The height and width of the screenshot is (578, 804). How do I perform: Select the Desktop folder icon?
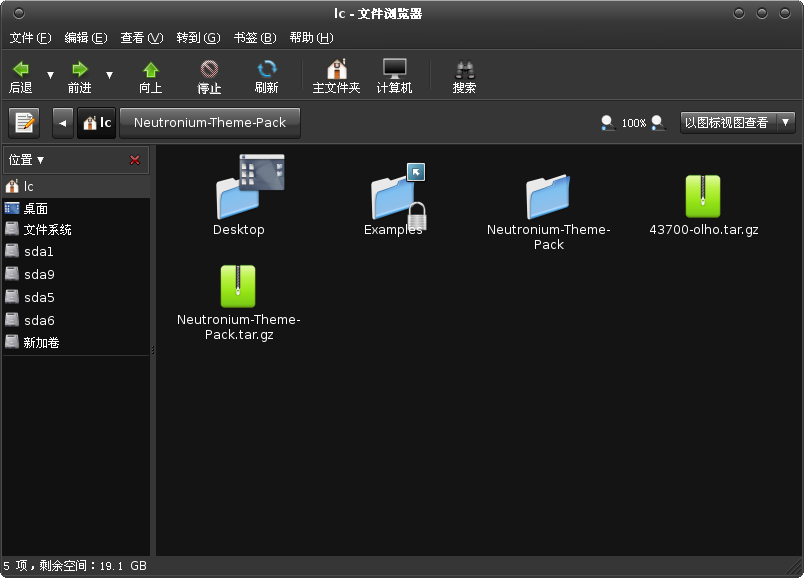point(249,187)
